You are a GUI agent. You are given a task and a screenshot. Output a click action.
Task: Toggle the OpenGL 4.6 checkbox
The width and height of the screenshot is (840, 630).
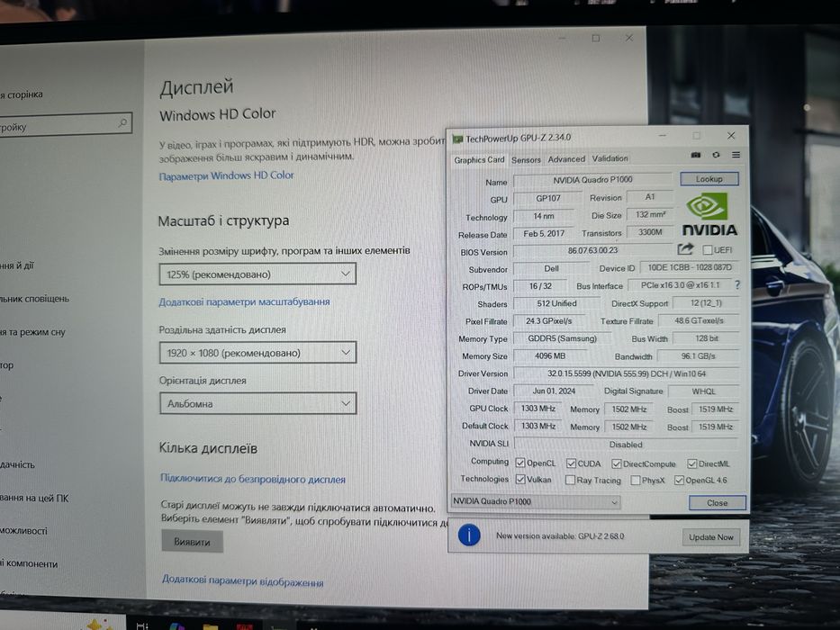(679, 480)
